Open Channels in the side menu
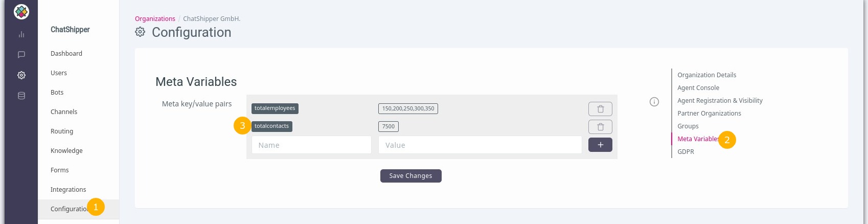Viewport: 868px width, 224px height. 64,112
